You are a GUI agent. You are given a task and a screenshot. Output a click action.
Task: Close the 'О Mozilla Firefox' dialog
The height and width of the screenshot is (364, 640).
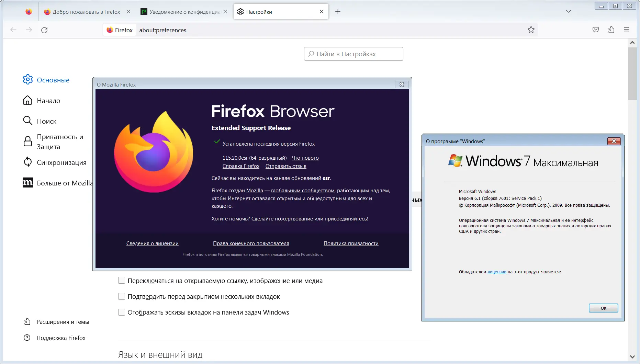402,84
